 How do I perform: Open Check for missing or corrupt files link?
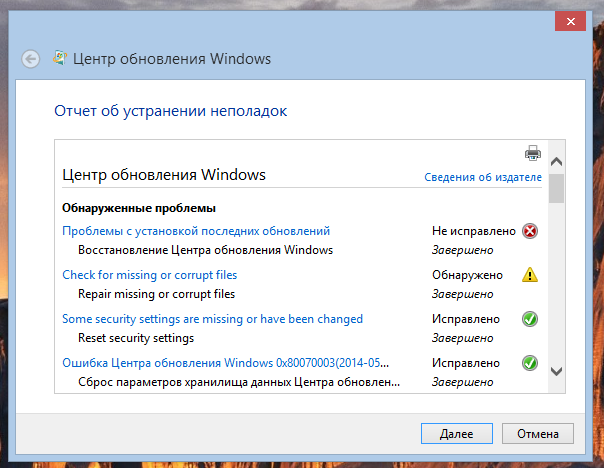point(150,275)
